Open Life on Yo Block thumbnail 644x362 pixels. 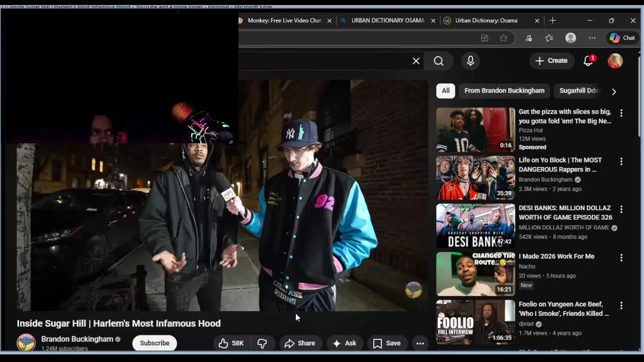point(475,178)
